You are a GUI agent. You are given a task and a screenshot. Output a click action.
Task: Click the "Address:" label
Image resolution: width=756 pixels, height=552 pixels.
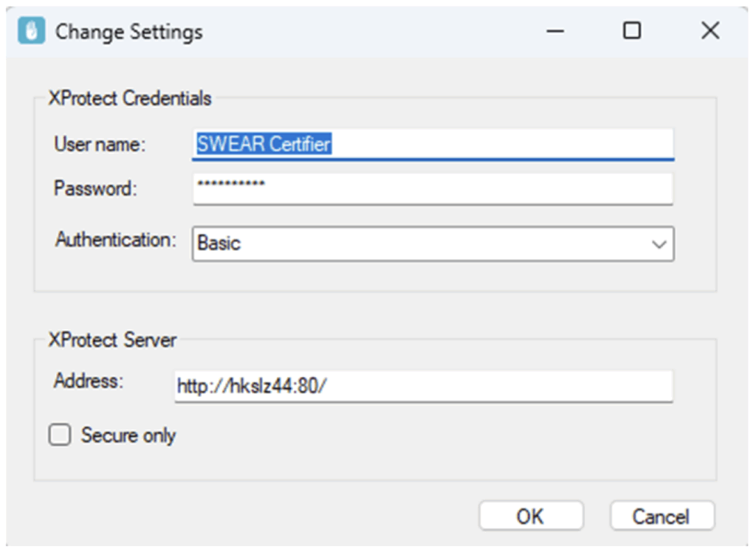(86, 382)
